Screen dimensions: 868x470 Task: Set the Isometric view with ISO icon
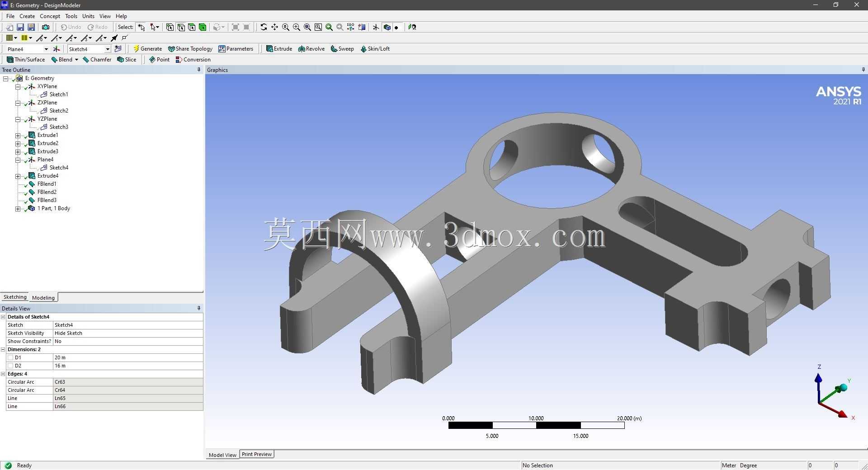(351, 27)
